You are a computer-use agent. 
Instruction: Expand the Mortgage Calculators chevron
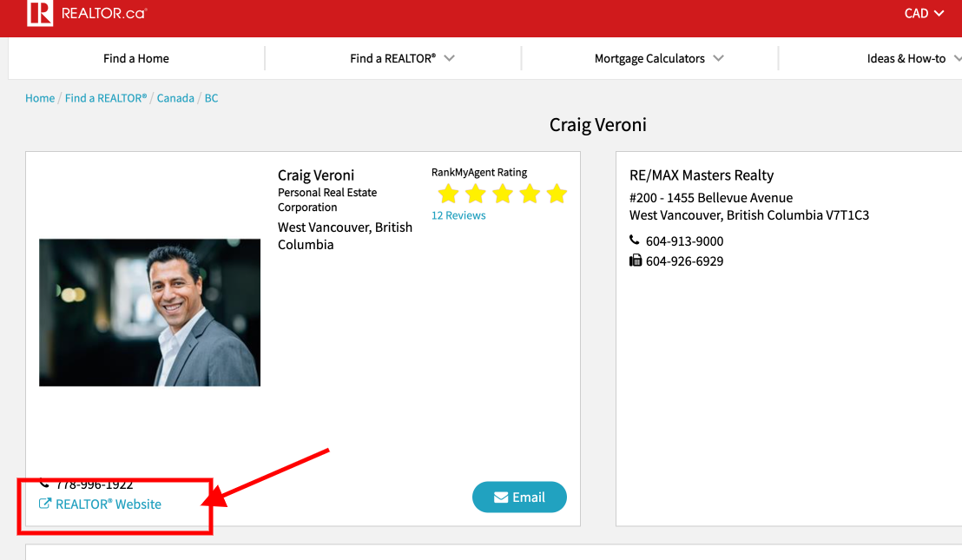(718, 58)
